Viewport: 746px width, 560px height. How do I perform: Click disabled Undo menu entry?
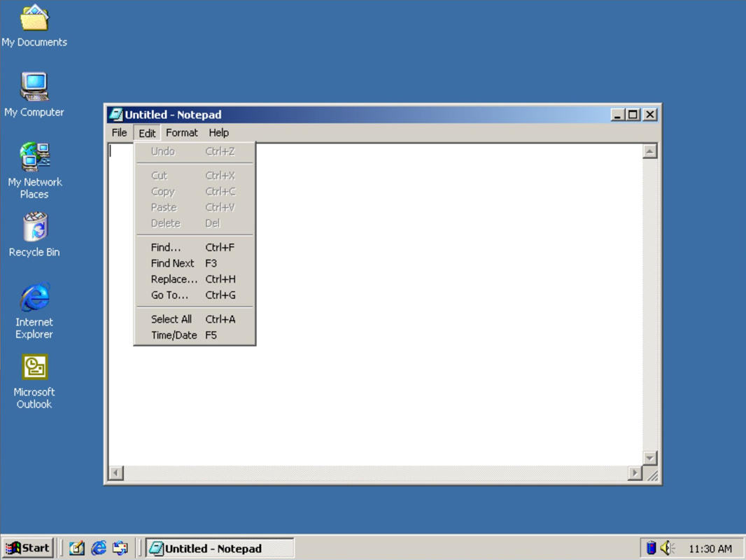(x=195, y=151)
